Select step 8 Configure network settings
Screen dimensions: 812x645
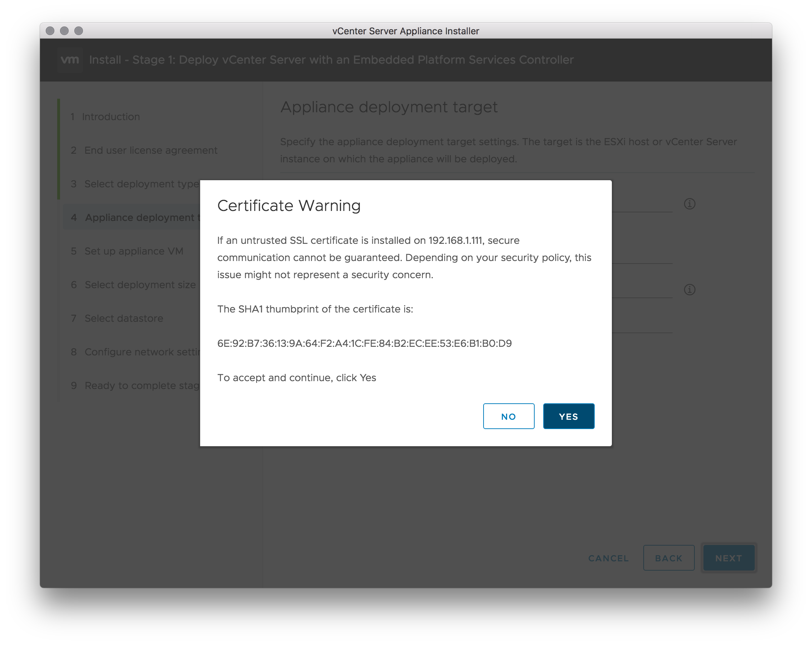(135, 352)
